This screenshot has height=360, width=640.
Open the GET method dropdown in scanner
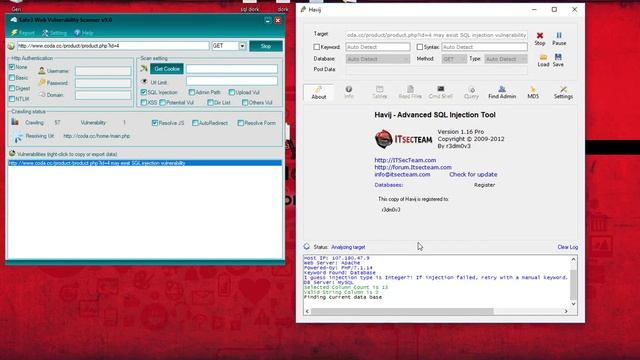(242, 46)
